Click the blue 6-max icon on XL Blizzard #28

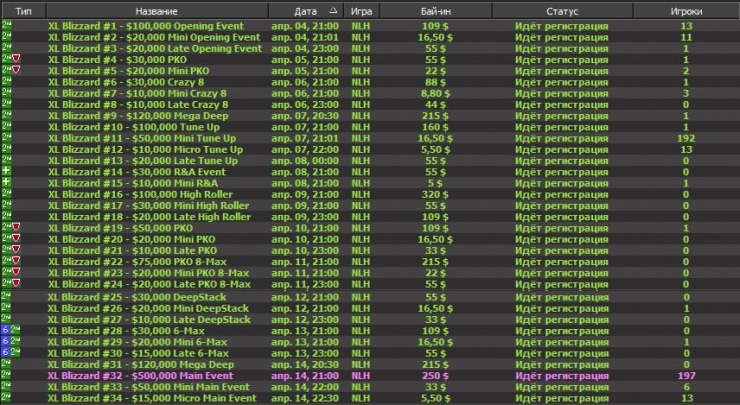coord(6,329)
